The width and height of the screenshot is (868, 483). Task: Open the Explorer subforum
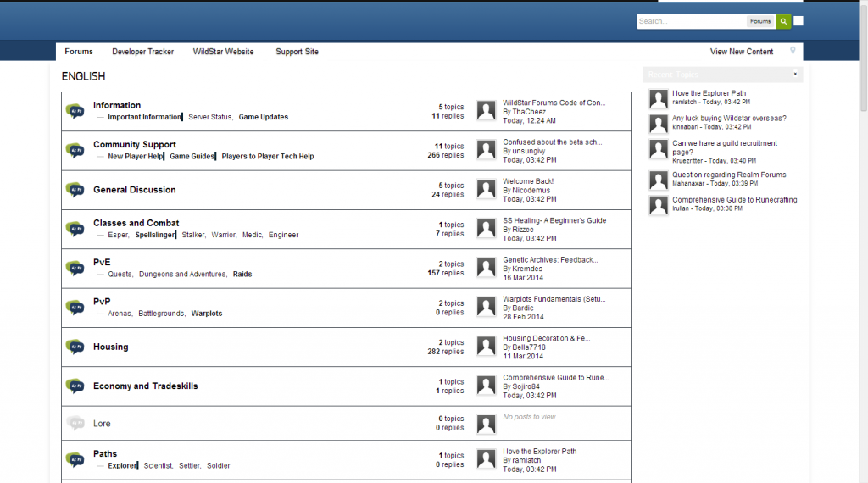tap(122, 466)
